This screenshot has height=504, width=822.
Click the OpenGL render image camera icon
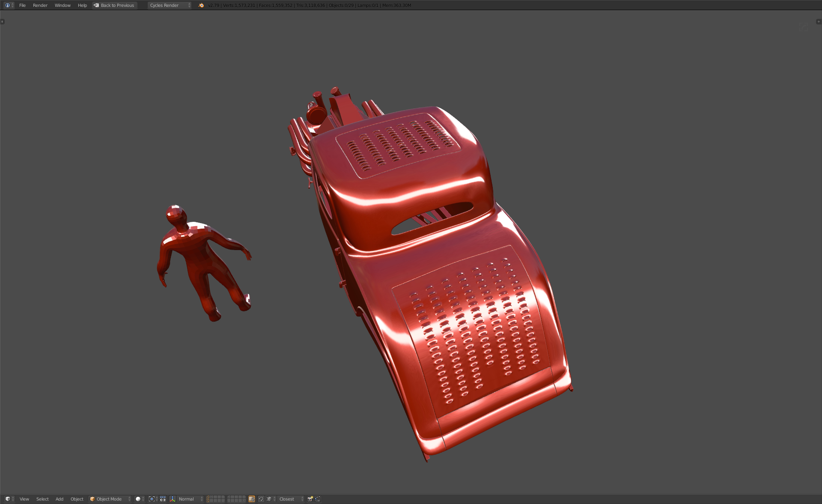pyautogui.click(x=310, y=499)
